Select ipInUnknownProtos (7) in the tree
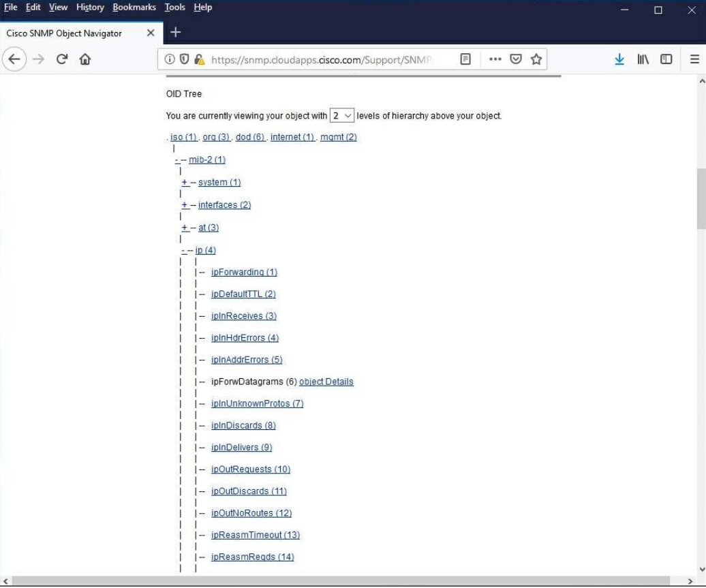The width and height of the screenshot is (706, 588). pos(257,403)
